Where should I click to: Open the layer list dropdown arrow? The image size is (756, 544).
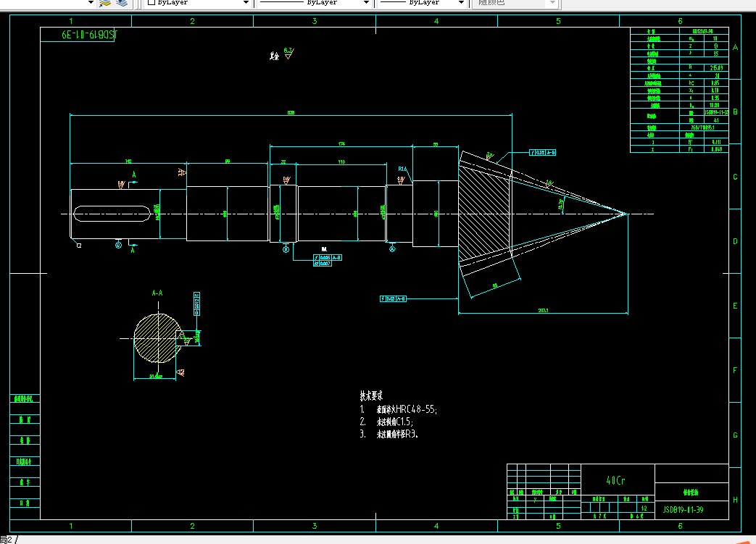(x=91, y=2)
